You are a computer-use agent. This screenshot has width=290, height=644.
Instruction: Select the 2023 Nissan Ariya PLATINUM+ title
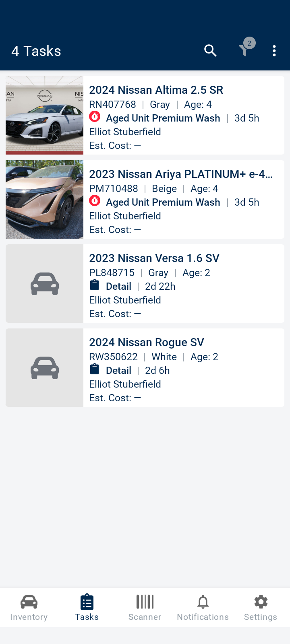[181, 174]
